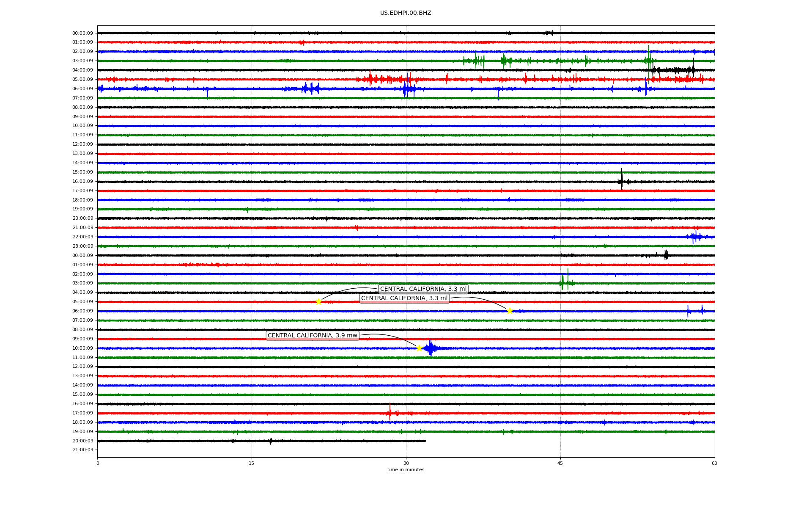
Task: Click the 'time in minutes' axis label
Action: (x=405, y=469)
